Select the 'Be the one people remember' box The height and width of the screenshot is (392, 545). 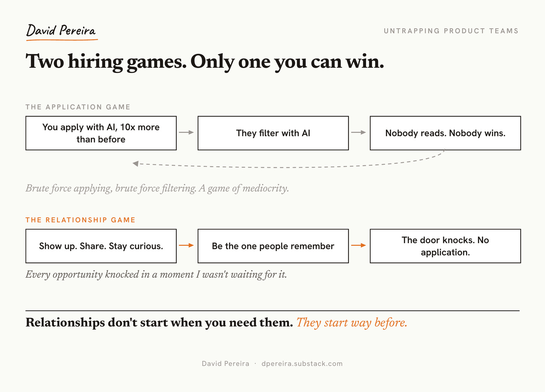pos(273,246)
